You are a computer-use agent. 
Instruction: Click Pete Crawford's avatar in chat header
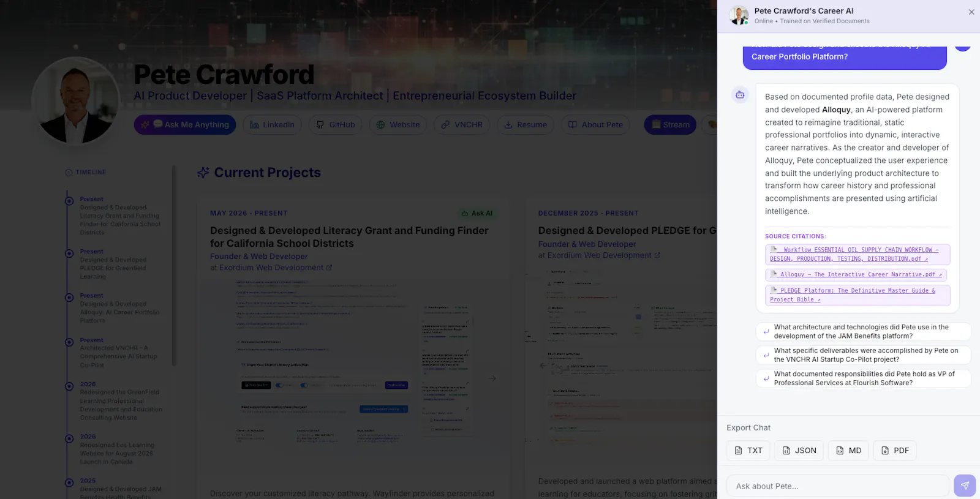[x=739, y=15]
